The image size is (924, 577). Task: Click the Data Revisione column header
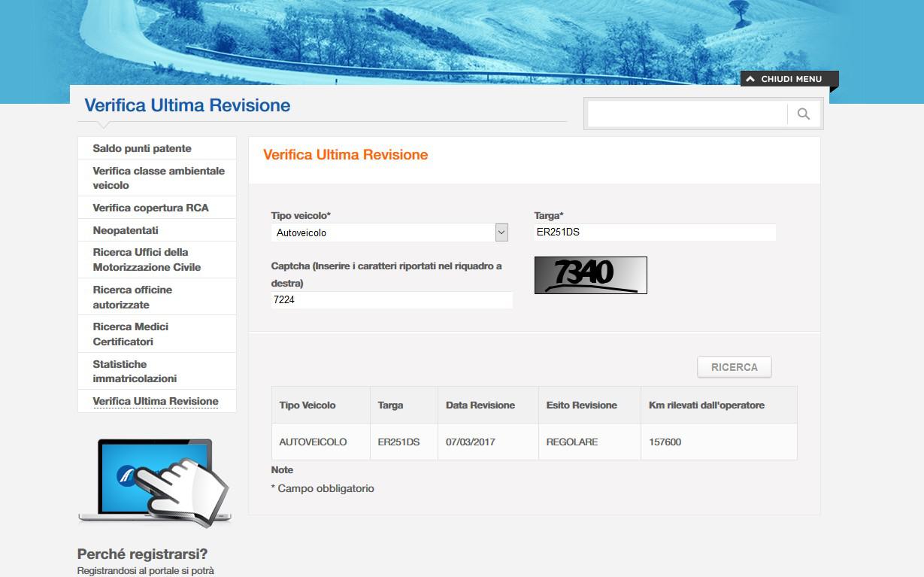coord(480,405)
